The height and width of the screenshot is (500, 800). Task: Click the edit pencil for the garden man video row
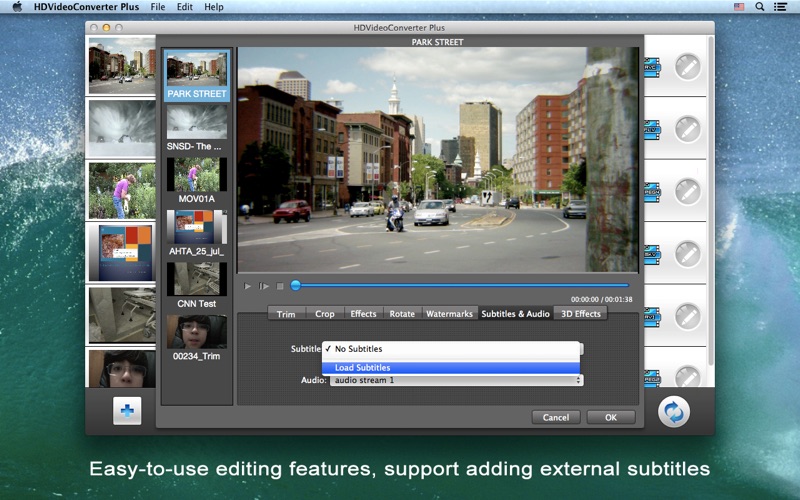click(x=688, y=192)
